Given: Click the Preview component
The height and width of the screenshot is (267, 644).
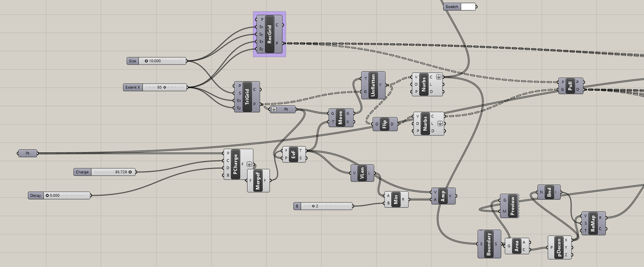Looking at the screenshot, I should 512,206.
